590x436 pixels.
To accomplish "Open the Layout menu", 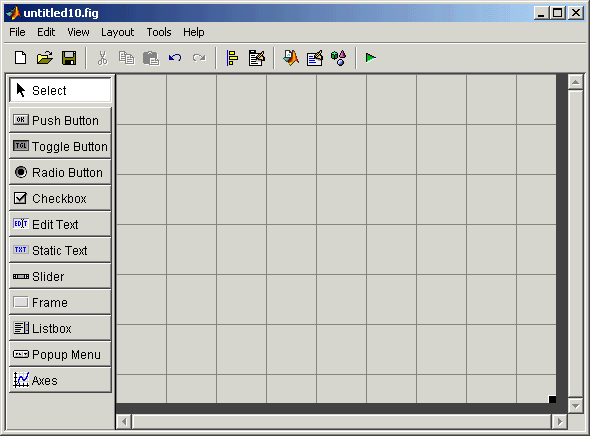I will point(117,32).
